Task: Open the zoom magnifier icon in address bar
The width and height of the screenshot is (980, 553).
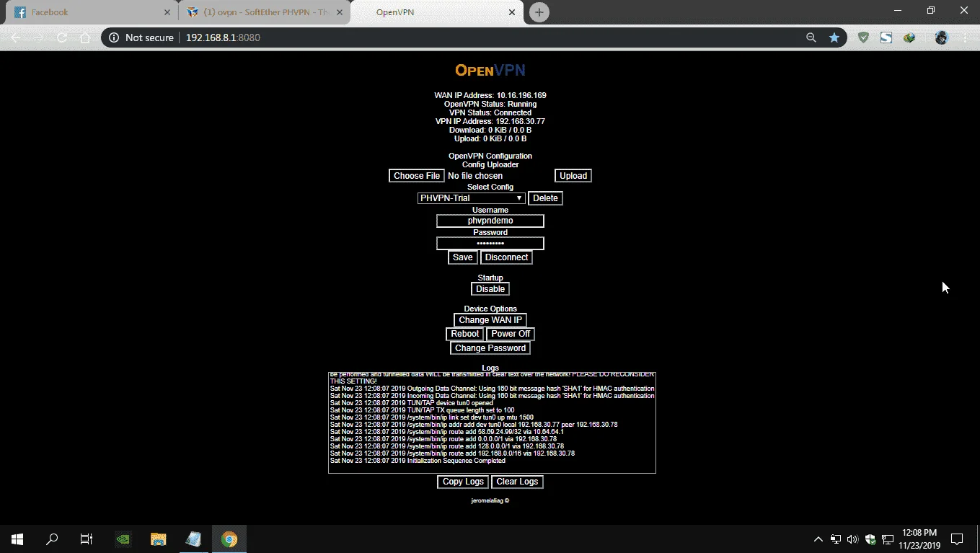Action: tap(811, 37)
